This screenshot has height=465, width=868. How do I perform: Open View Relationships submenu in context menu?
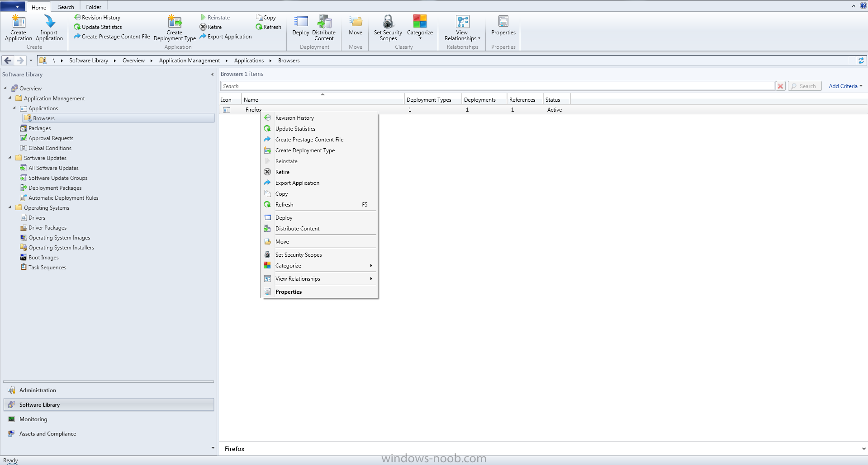[x=319, y=278]
